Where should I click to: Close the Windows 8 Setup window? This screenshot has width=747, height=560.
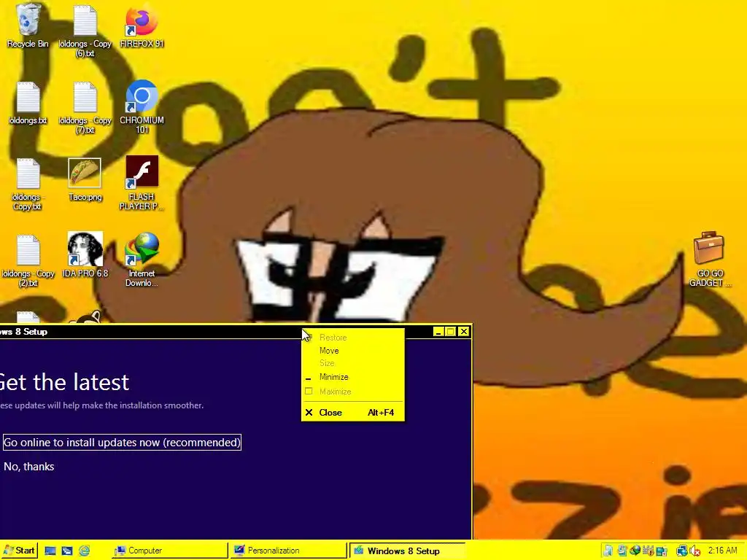coord(463,332)
